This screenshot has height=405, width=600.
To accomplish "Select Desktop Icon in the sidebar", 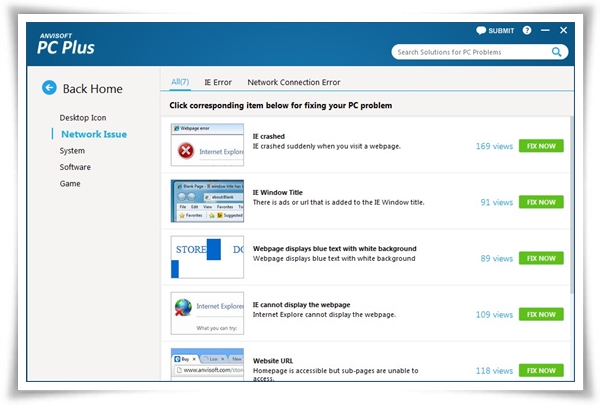I will pyautogui.click(x=83, y=118).
